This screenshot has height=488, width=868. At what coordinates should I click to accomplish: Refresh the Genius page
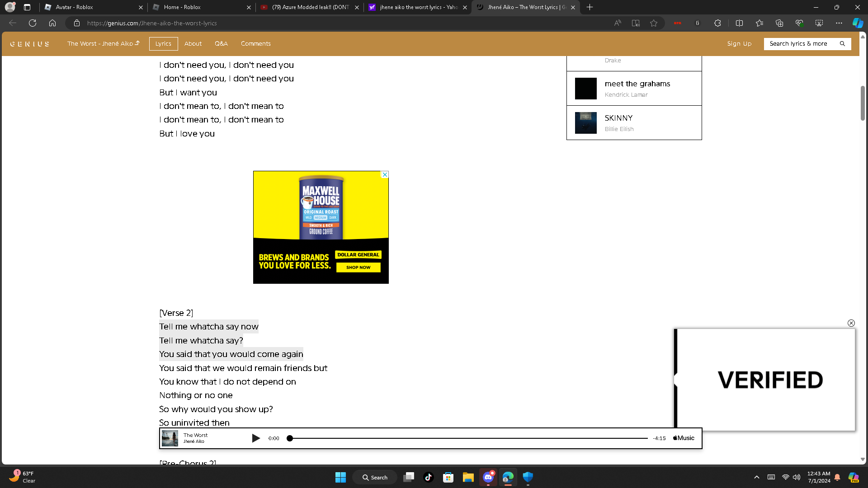(x=33, y=23)
